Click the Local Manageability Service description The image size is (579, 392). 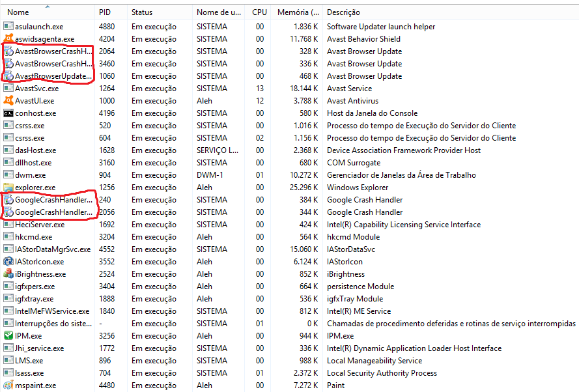pos(374,361)
